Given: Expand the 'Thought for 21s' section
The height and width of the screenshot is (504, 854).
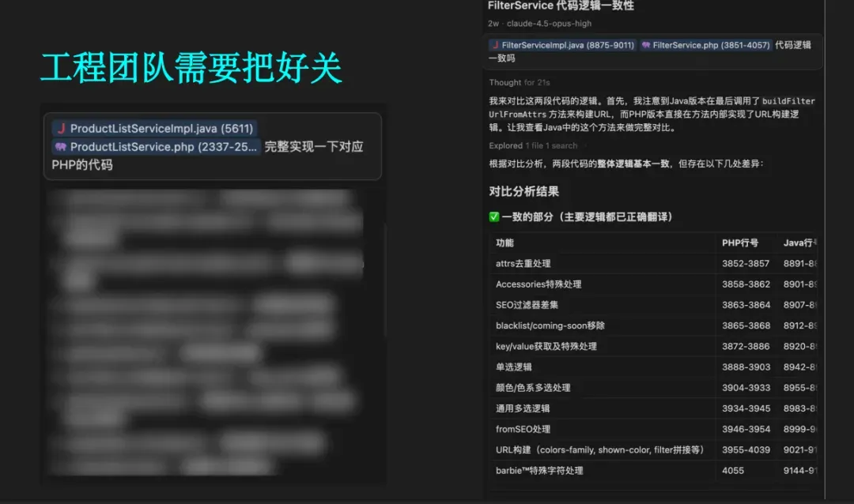Looking at the screenshot, I should [x=519, y=83].
